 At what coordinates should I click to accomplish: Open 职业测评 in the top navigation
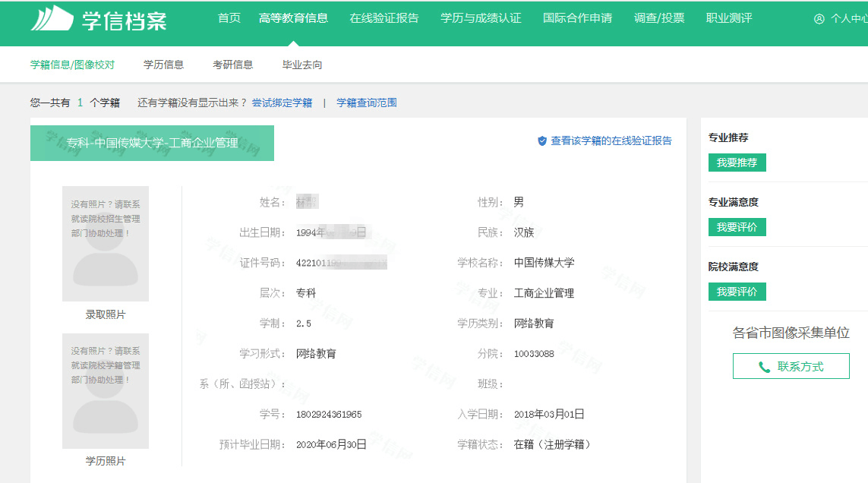729,18
